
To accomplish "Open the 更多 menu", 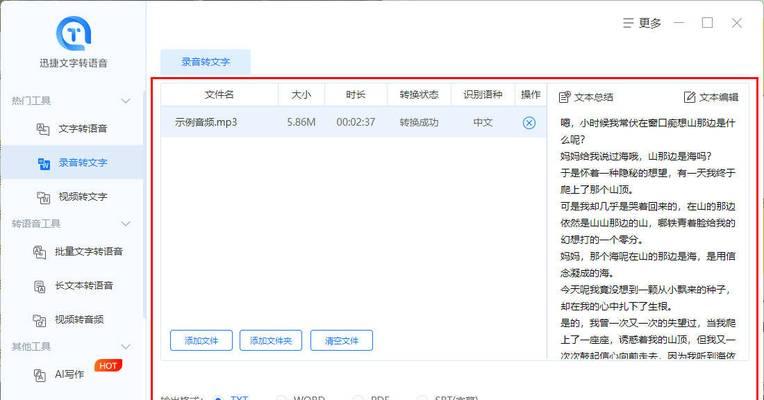I will click(642, 23).
